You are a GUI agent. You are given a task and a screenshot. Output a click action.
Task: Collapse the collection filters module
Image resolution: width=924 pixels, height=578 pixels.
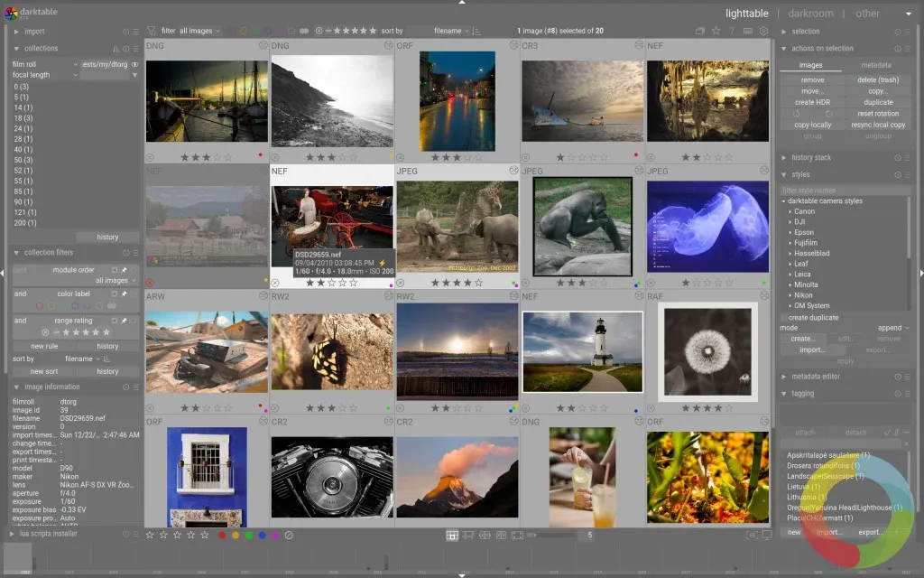click(x=16, y=253)
